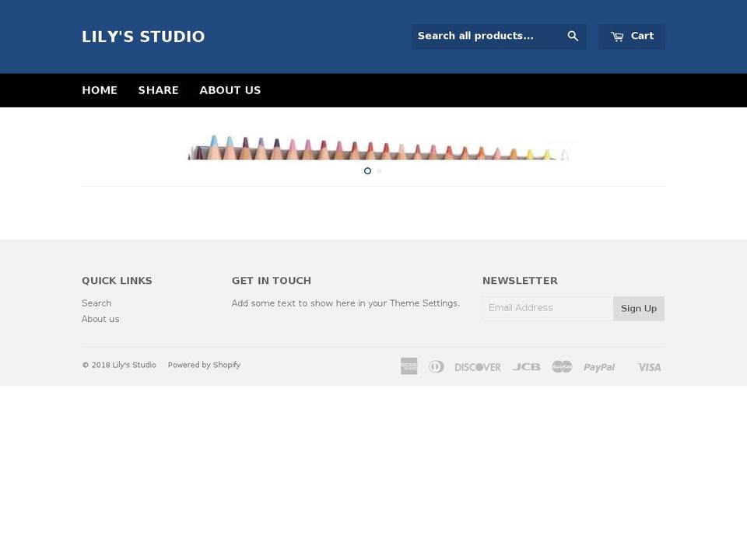Click the JCB payment icon
Image resolution: width=747 pixels, height=560 pixels.
pos(527,366)
